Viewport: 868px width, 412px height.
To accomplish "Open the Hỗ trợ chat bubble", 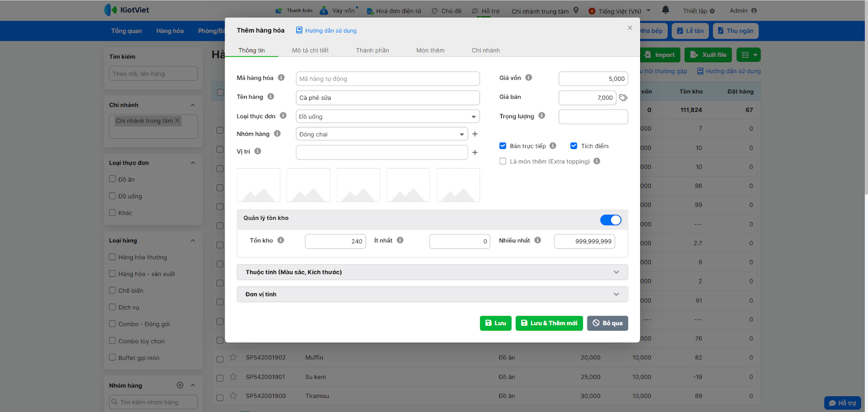I will (x=843, y=403).
